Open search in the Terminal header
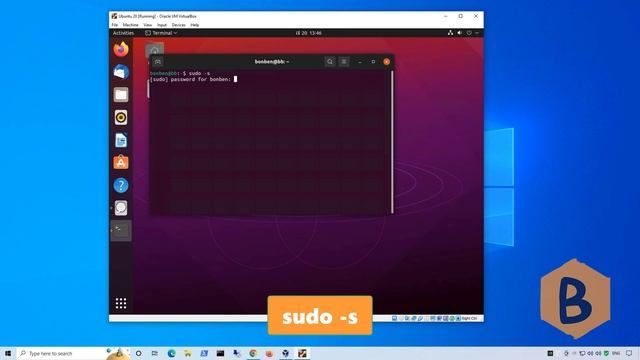640x360 pixels. pyautogui.click(x=330, y=62)
